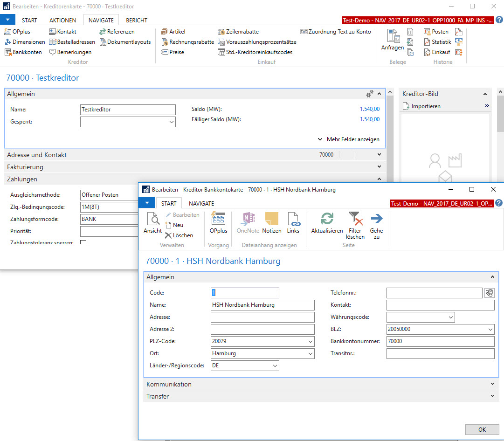Confirm the bank account card with OK
504x441 pixels.
pyautogui.click(x=482, y=429)
